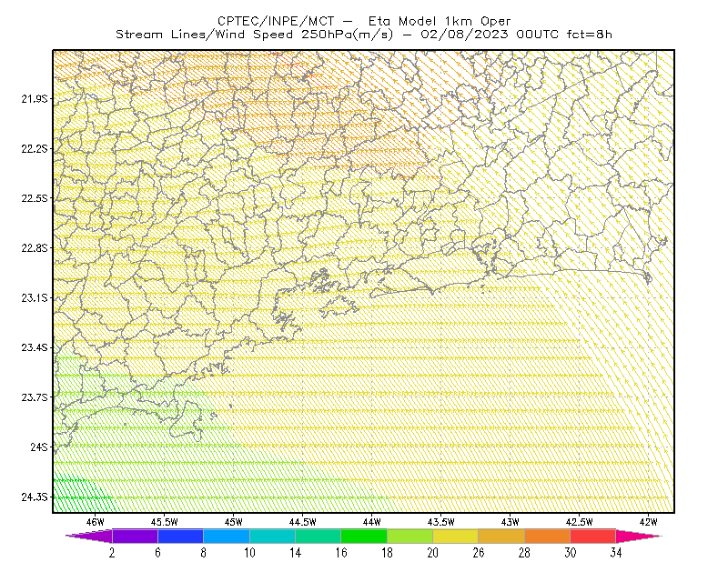The height and width of the screenshot is (562, 728).
Task: Click the 22.8S latitude label
Action: (x=35, y=248)
